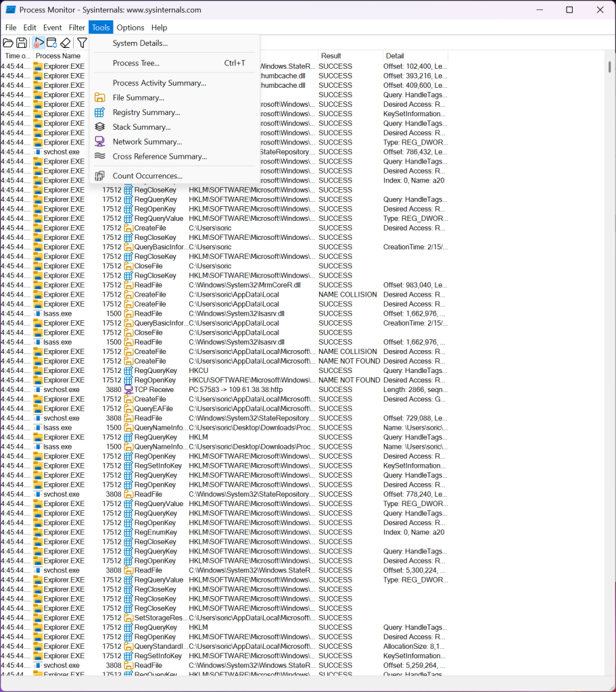616x692 pixels.
Task: Click file icon of QueryEAFile row
Action: click(128, 409)
